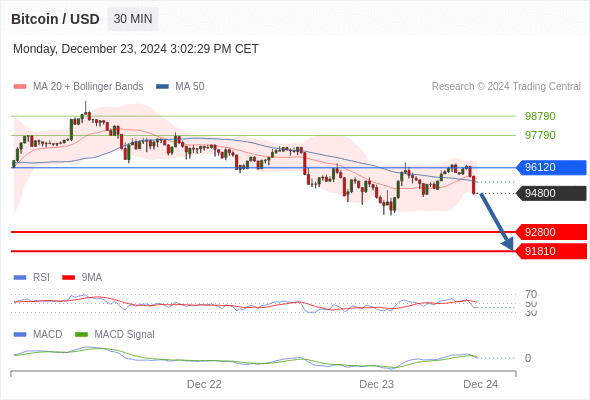Click the 97790 resistance level label
590x400 pixels.
click(x=540, y=135)
